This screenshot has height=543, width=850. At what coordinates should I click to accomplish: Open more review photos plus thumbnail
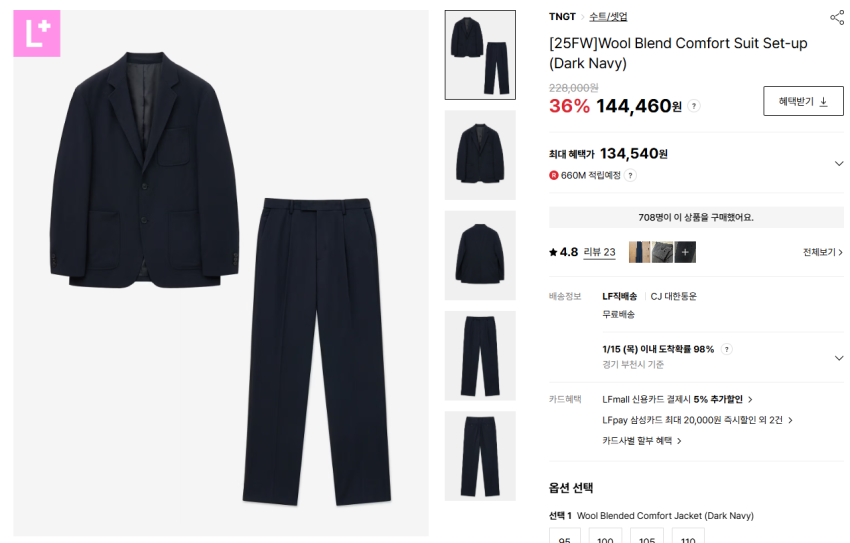(x=685, y=252)
